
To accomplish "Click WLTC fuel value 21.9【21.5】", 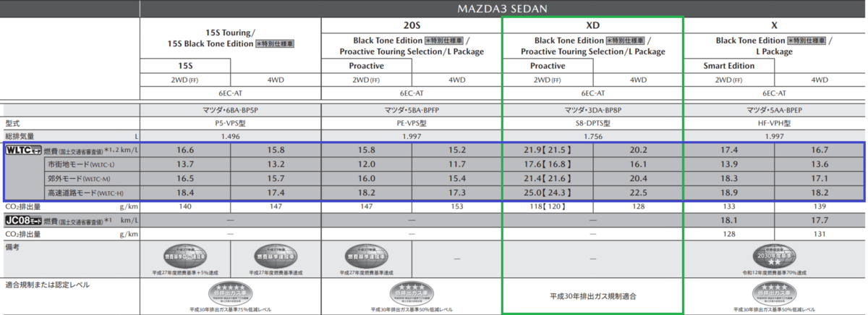I will (548, 151).
